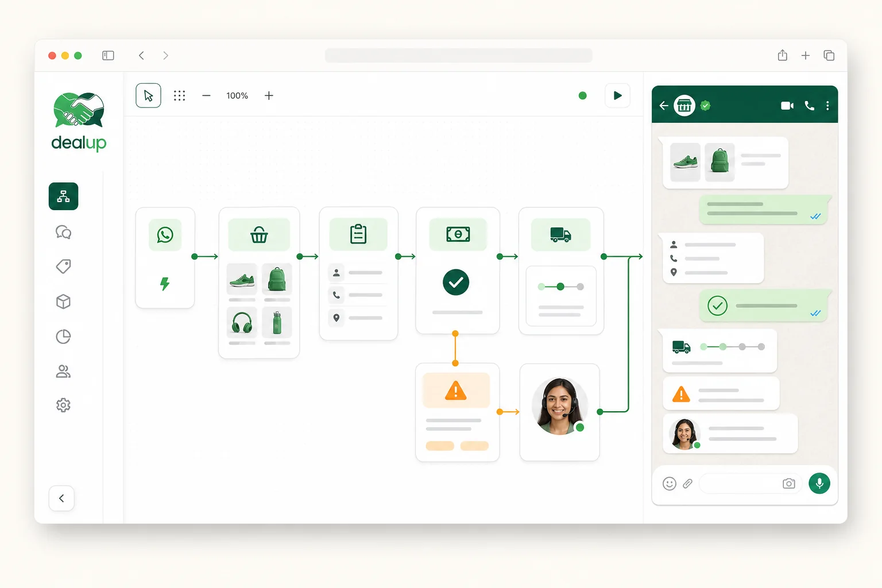Screen dimensions: 882x588
Task: Open the analytics pie chart icon
Action: click(x=63, y=336)
